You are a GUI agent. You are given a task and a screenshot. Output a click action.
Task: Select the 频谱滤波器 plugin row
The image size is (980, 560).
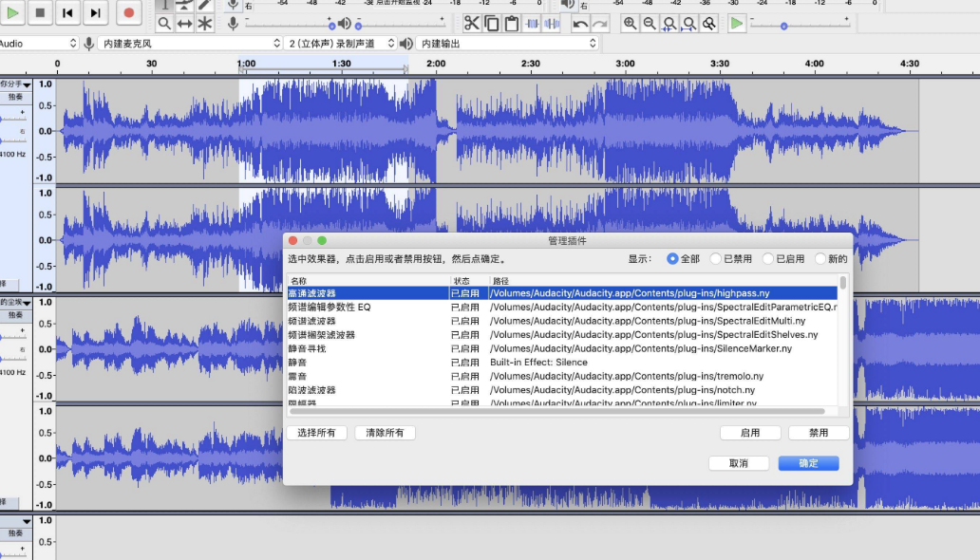[562, 321]
